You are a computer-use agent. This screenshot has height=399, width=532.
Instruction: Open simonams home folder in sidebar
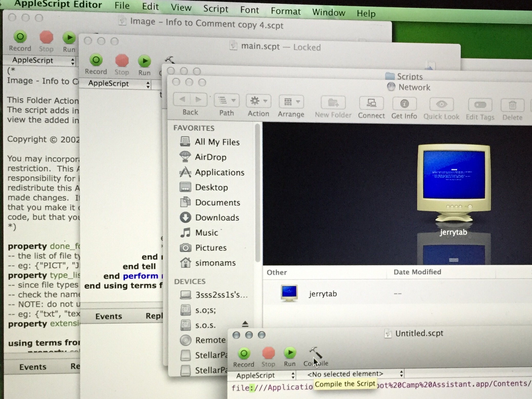coord(208,263)
